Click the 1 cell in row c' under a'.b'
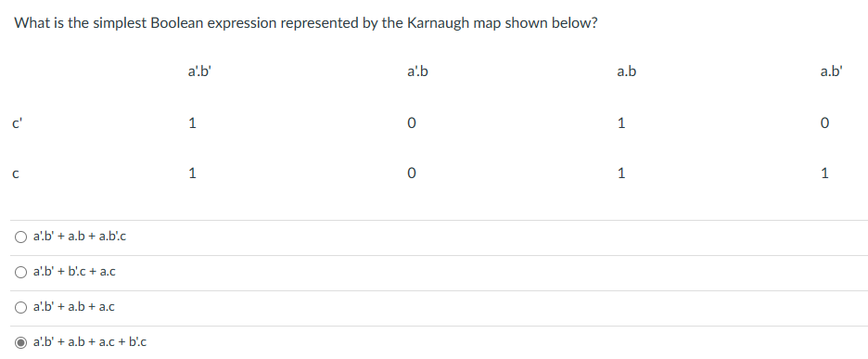 (192, 123)
